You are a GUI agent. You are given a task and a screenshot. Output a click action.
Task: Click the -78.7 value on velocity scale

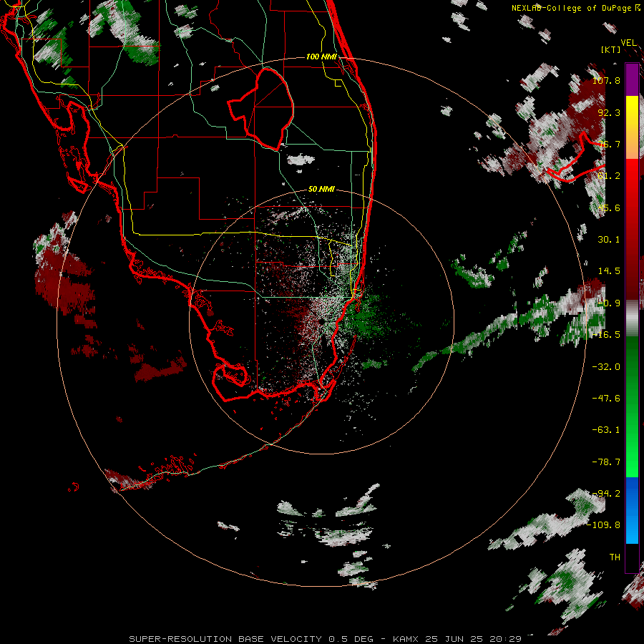[x=606, y=462]
